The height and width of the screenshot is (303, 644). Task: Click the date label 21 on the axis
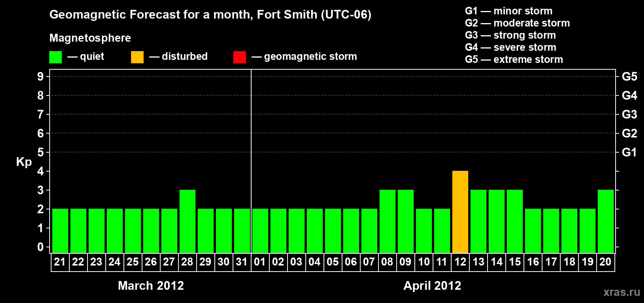(x=60, y=262)
